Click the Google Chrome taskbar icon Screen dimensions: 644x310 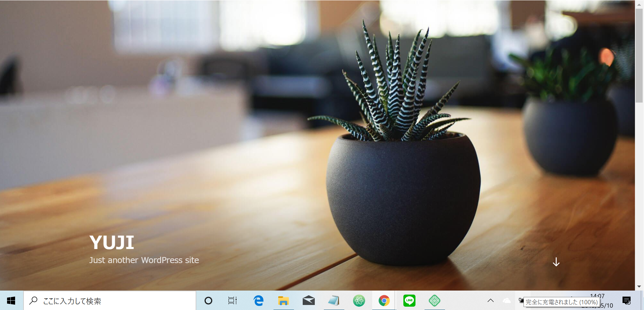[x=384, y=301]
